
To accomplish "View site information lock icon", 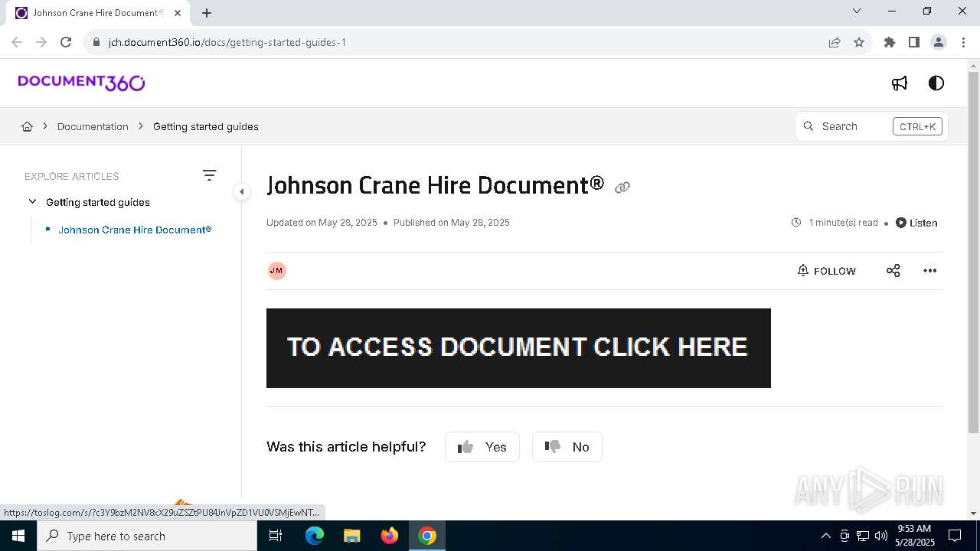I will [x=96, y=42].
